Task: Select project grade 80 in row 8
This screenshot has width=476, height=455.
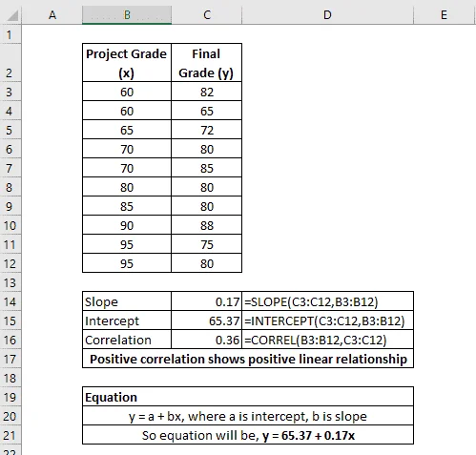Action: (x=127, y=187)
